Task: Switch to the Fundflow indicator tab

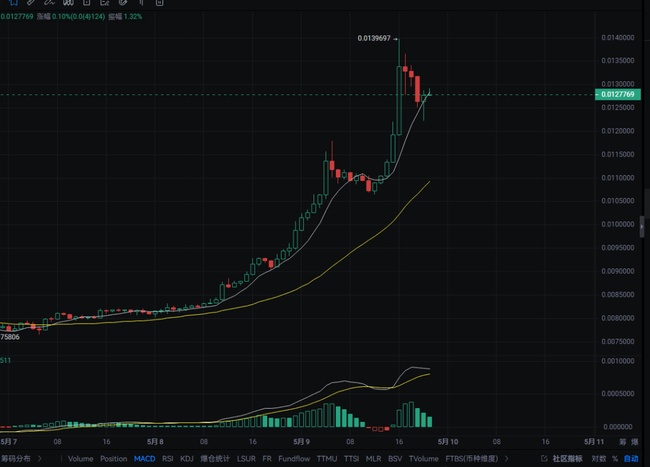Action: click(x=294, y=459)
